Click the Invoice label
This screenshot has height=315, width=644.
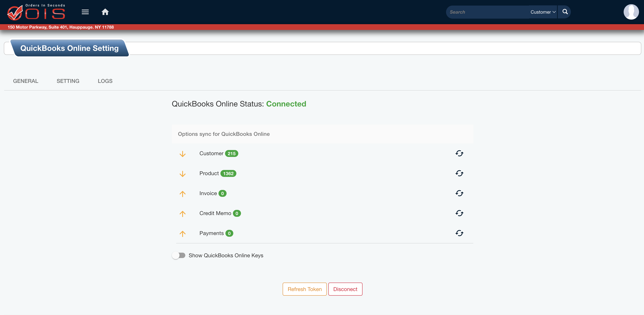coord(208,193)
